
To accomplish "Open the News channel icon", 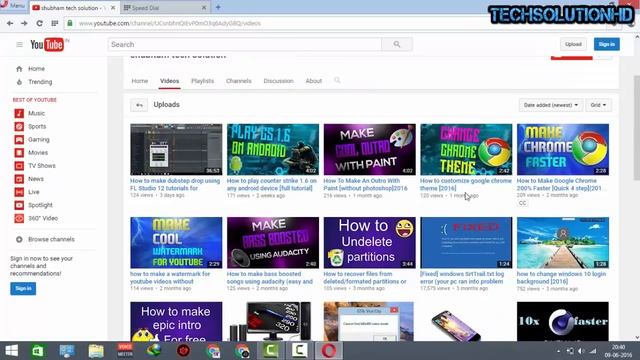I will (19, 179).
